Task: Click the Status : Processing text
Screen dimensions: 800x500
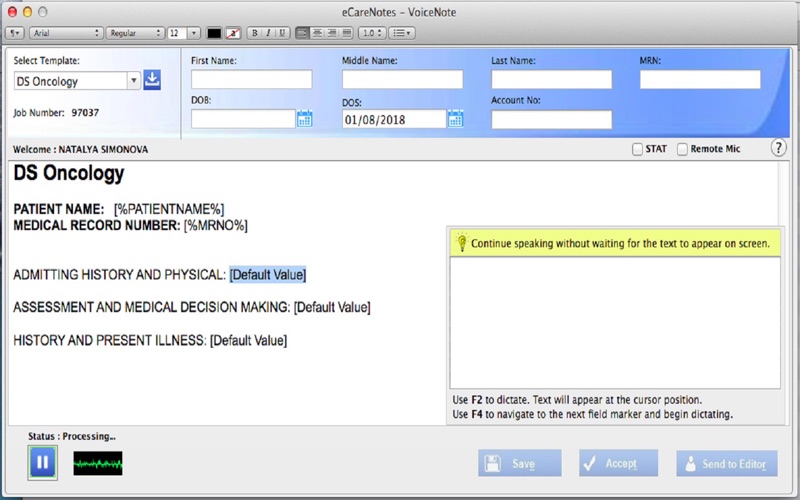Action: (72, 436)
